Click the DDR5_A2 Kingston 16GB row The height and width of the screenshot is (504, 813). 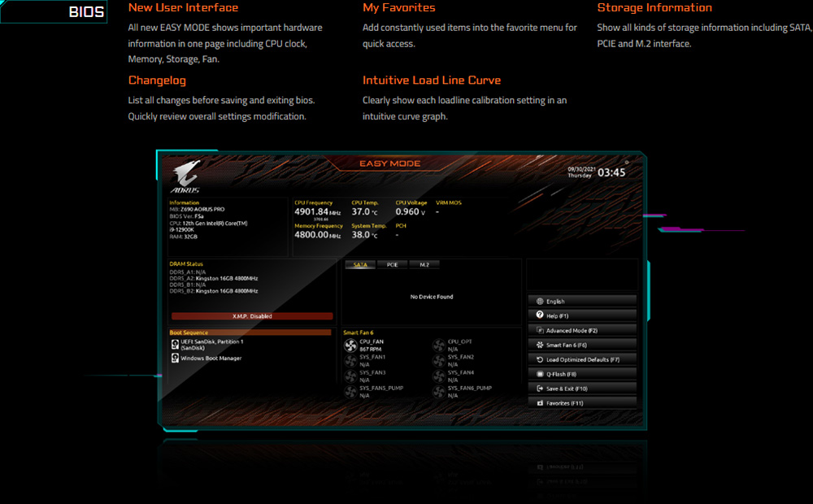(214, 279)
